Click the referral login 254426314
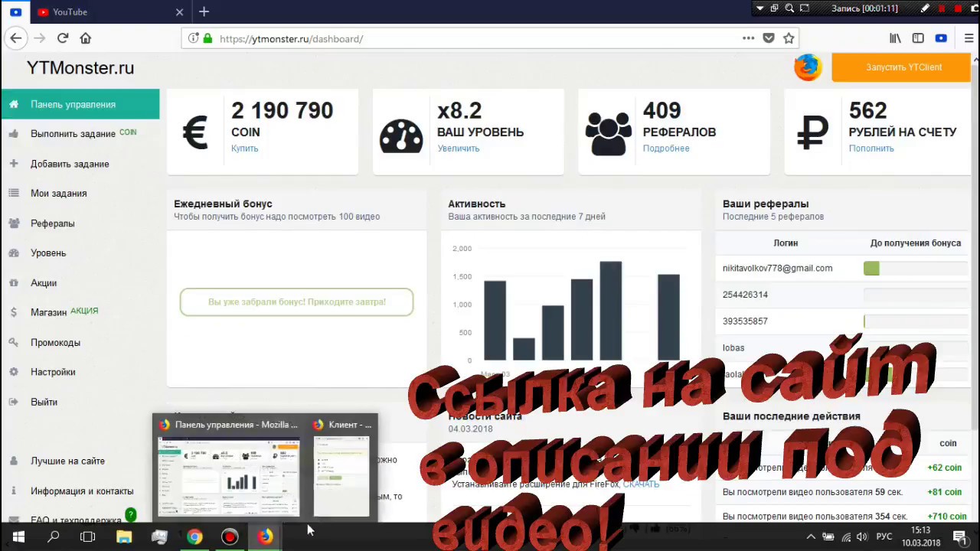Viewport: 980px width, 551px height. (745, 295)
